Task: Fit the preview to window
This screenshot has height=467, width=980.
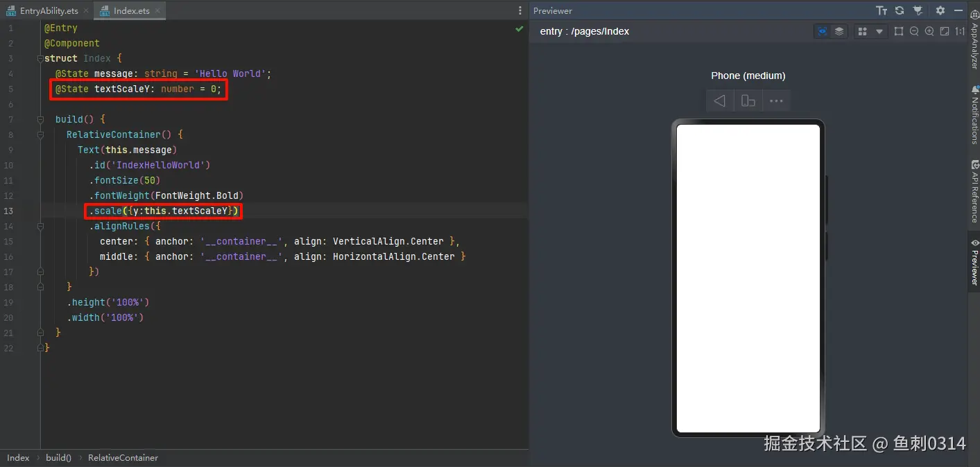Action: pos(945,31)
